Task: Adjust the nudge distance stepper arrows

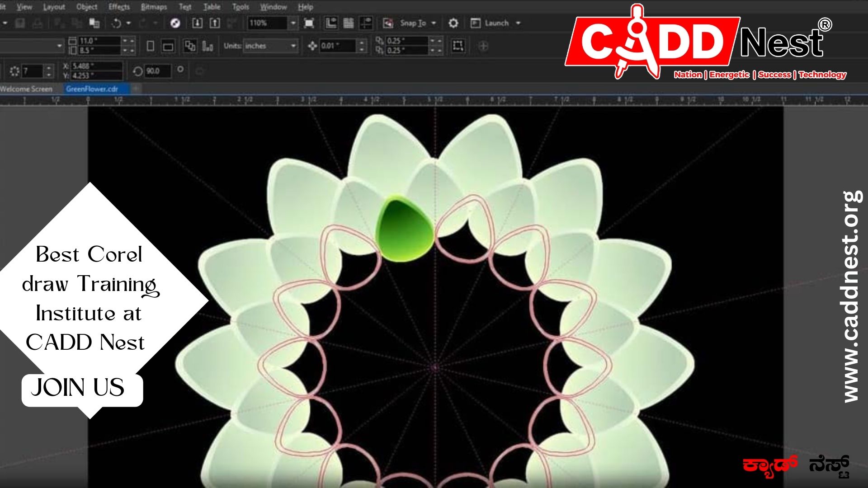Action: point(362,46)
